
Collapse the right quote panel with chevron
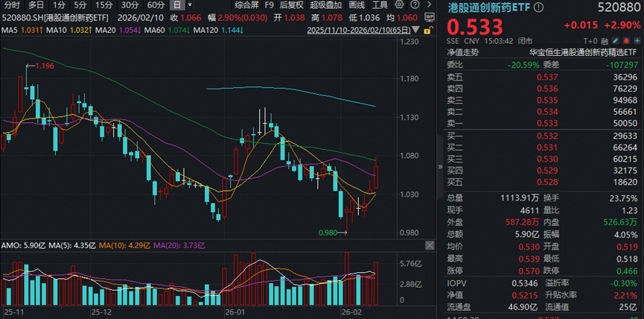tap(439, 168)
